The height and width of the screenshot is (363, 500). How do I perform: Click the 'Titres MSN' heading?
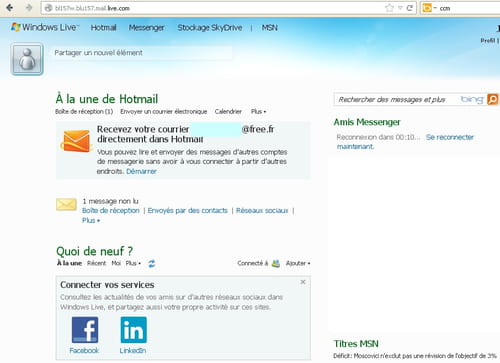(356, 344)
